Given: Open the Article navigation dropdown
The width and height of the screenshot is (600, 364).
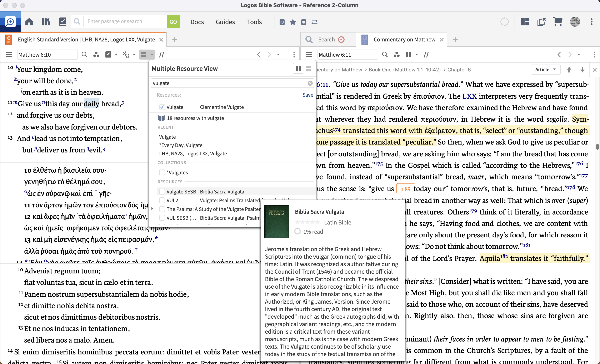Looking at the screenshot, I should click(545, 70).
